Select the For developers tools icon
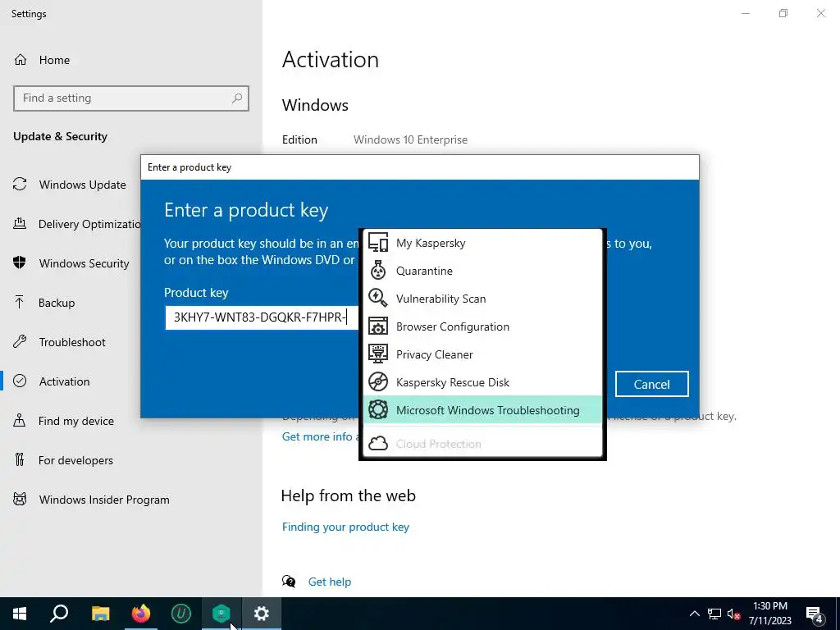Screen dimensions: 840x630 point(20,459)
